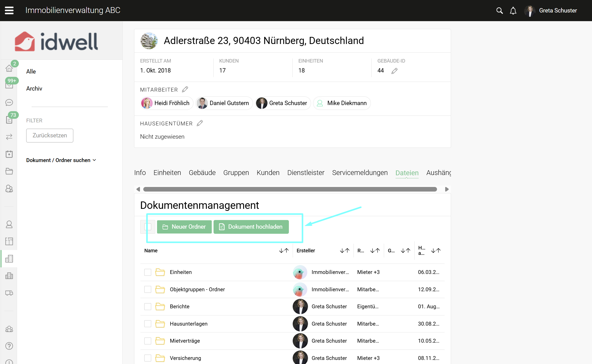Tick the Mietverträge folder checkbox
592x364 pixels.
148,341
